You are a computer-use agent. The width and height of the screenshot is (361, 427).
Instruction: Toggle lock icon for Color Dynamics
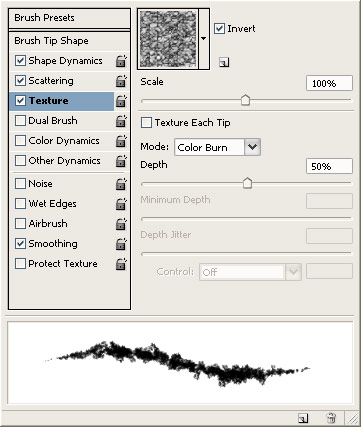[x=121, y=141]
